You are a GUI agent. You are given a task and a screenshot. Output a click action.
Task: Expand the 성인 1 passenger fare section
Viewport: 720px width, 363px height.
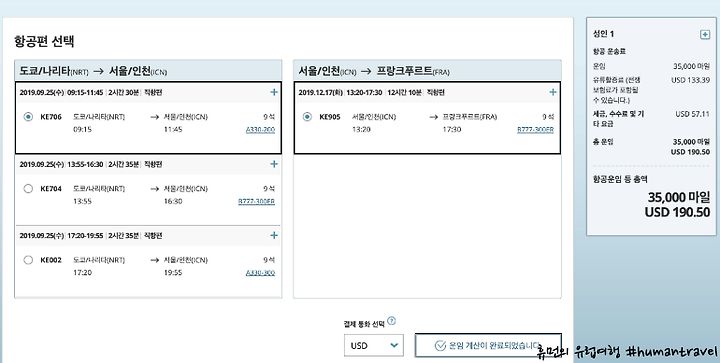(x=705, y=34)
